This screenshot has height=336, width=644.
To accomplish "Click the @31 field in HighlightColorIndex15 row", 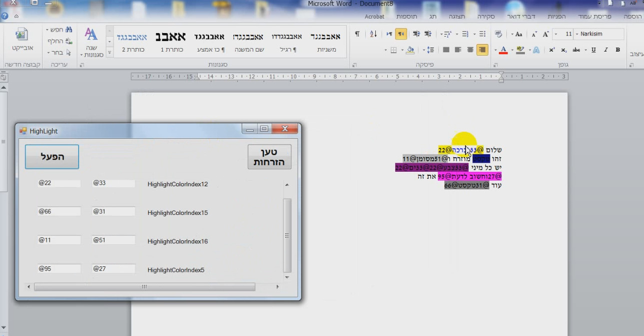I will [x=114, y=211].
